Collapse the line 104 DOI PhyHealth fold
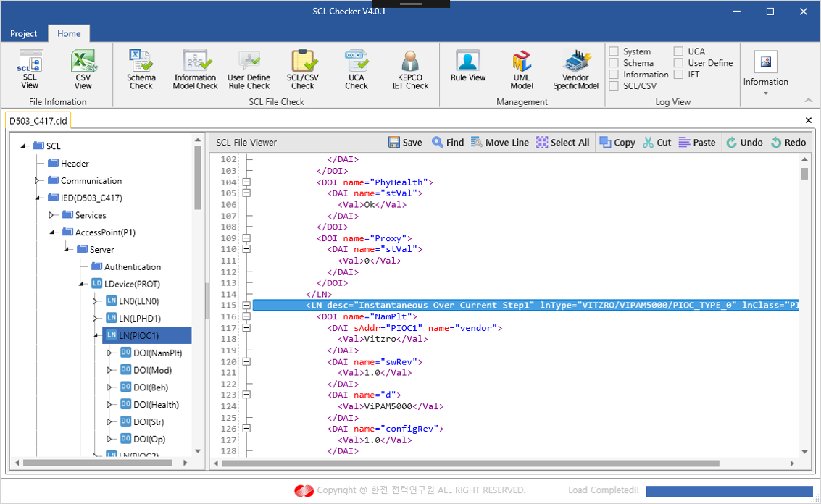Viewport: 821px width, 504px height. coord(246,182)
